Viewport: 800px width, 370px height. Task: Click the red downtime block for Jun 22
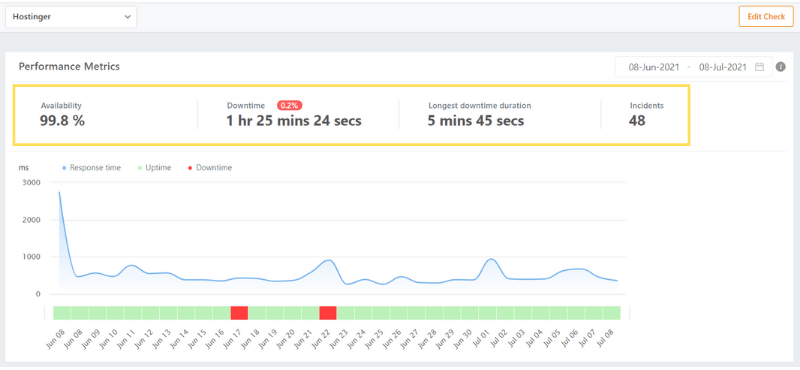coord(328,313)
